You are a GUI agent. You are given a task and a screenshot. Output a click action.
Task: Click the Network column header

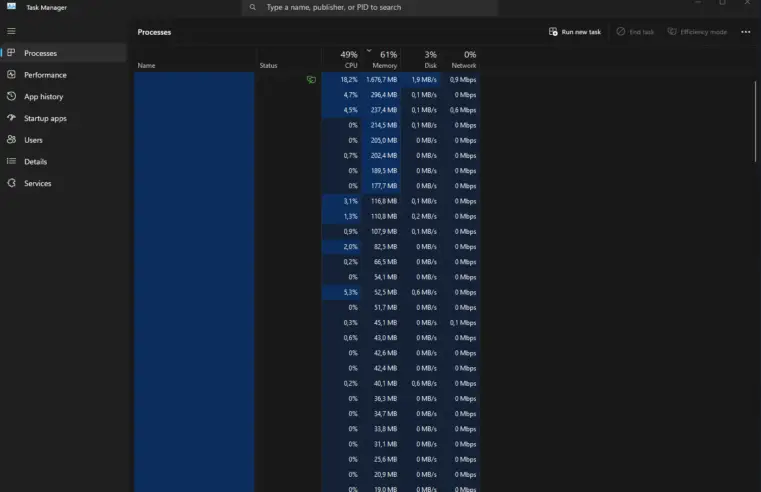tap(463, 59)
